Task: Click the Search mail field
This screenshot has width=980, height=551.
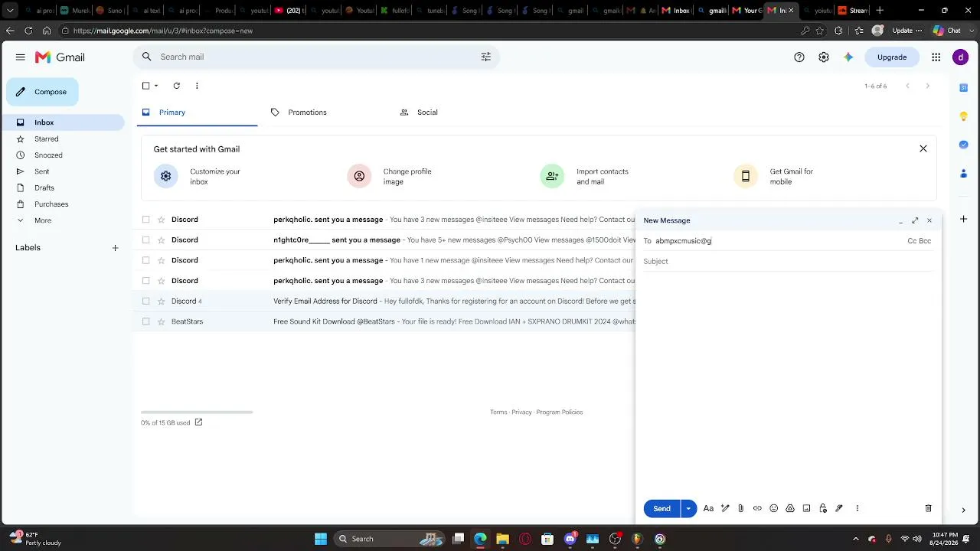Action: click(x=318, y=57)
